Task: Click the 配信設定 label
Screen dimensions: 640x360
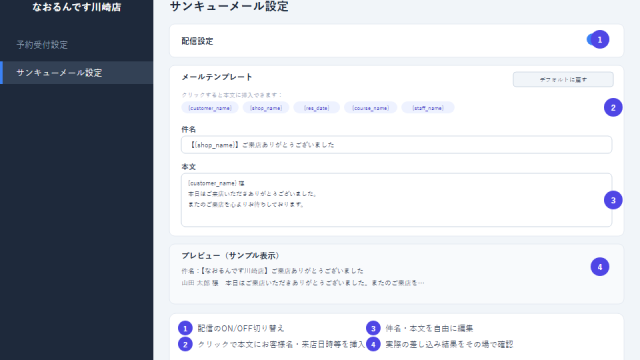Action: coord(198,41)
